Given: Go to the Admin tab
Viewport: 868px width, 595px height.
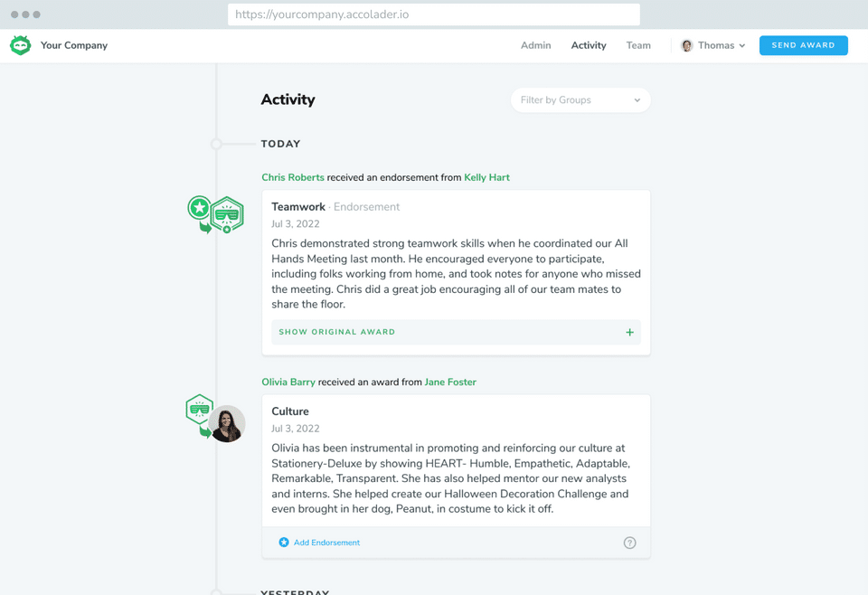Looking at the screenshot, I should click(535, 45).
